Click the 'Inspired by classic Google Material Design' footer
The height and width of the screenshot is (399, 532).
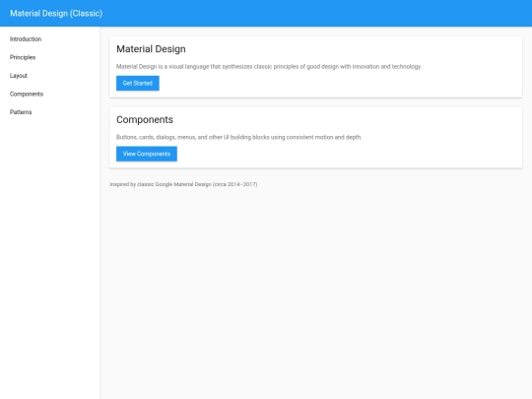point(183,184)
